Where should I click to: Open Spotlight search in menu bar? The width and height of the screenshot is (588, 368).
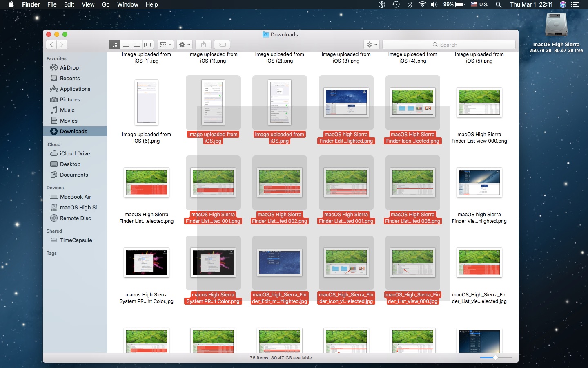(499, 4)
